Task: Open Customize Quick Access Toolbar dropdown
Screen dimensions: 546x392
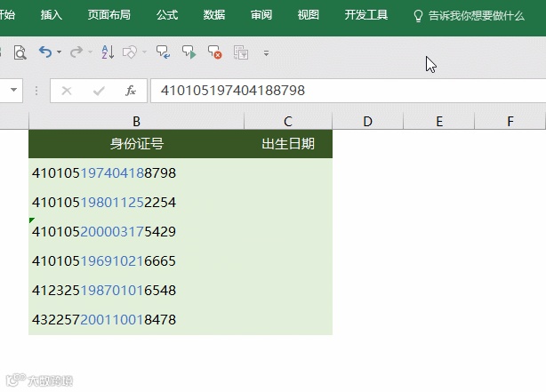Action: click(x=266, y=53)
